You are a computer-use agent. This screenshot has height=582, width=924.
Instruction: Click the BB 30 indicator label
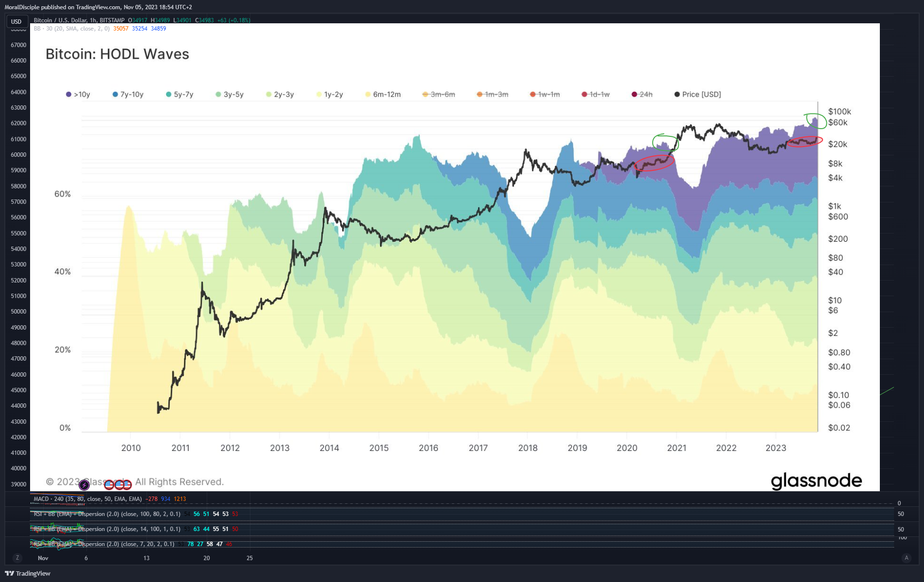pos(71,29)
